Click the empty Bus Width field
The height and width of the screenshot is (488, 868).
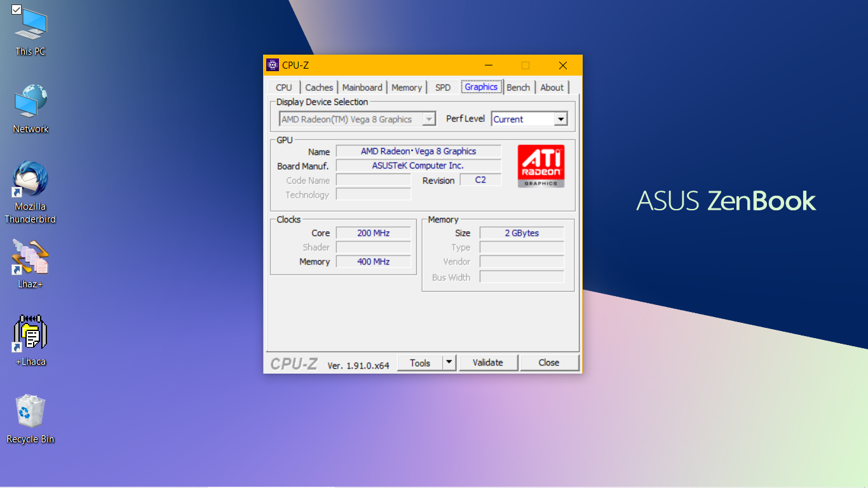point(522,277)
